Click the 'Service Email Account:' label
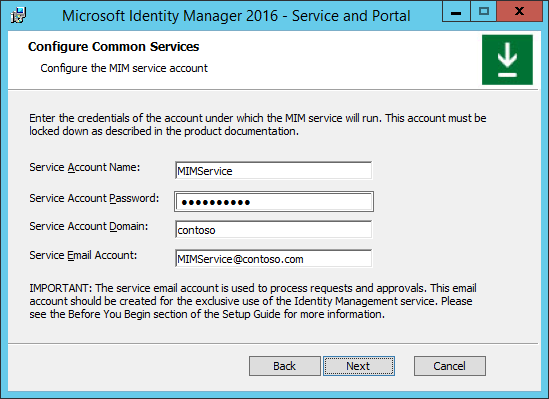549x399 pixels. coord(83,256)
